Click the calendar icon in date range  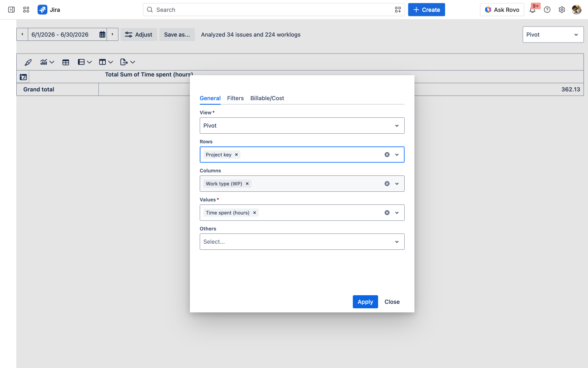(x=102, y=35)
